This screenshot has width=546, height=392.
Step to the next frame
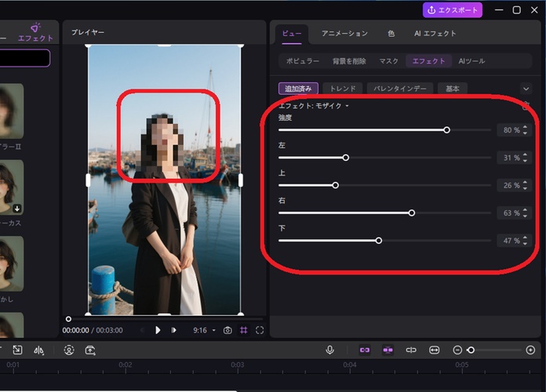(x=173, y=330)
